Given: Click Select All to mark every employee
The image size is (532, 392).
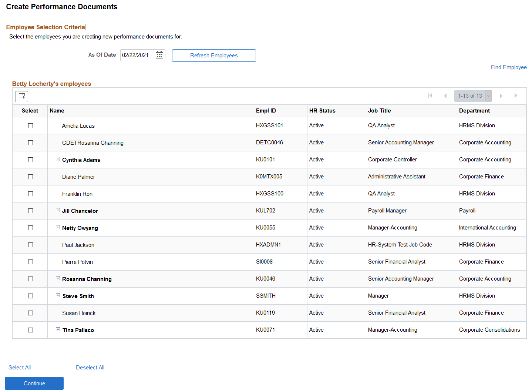Looking at the screenshot, I should click(19, 367).
